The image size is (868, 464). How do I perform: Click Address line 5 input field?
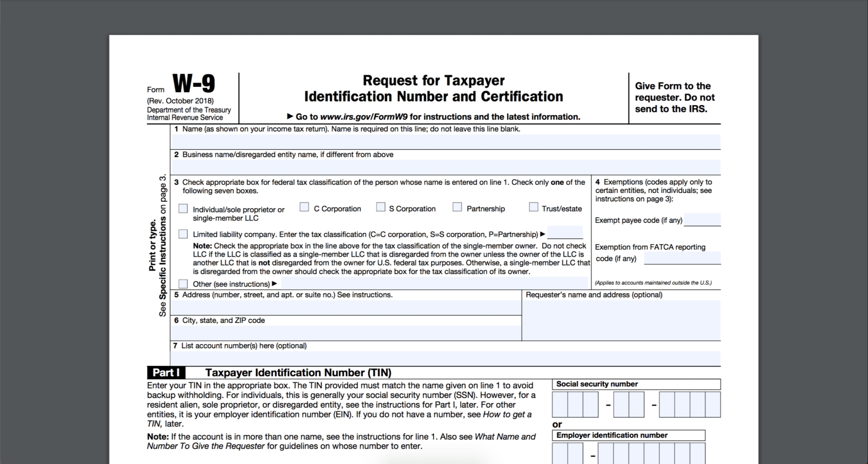click(347, 307)
